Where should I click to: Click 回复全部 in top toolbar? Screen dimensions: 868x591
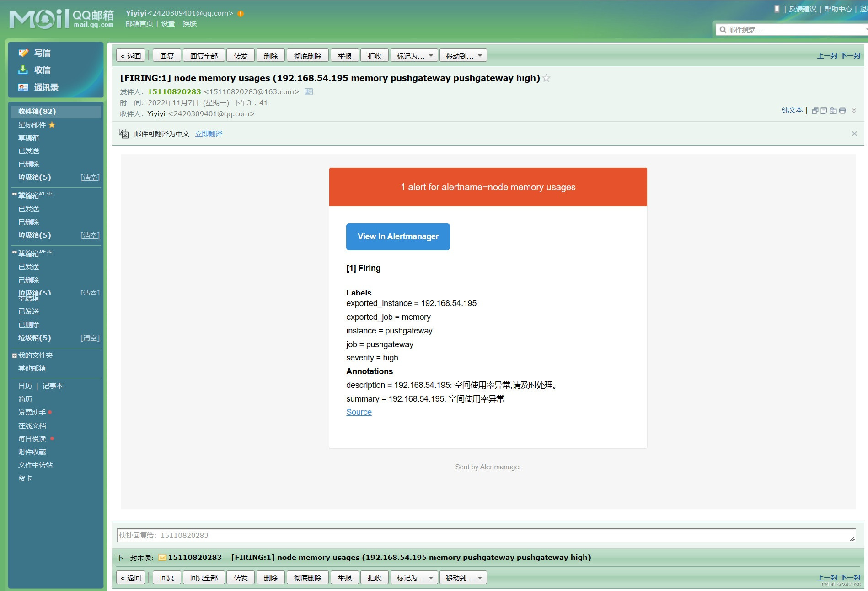coord(204,56)
